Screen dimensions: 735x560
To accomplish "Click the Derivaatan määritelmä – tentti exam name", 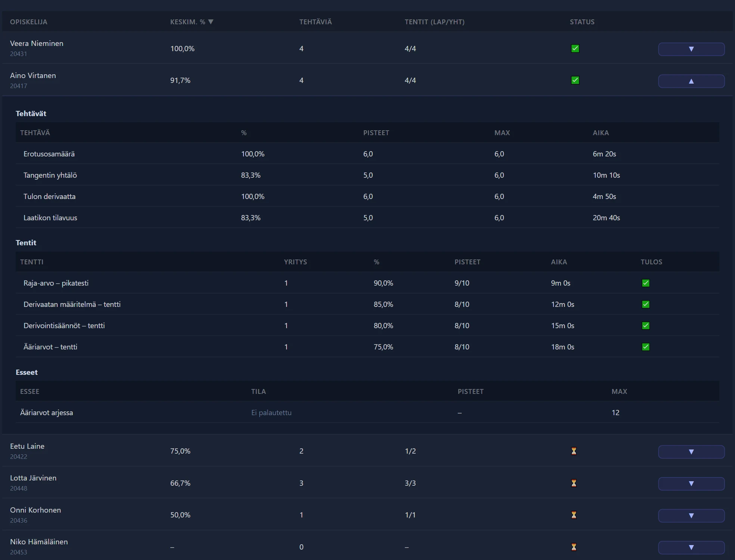I will tap(72, 304).
